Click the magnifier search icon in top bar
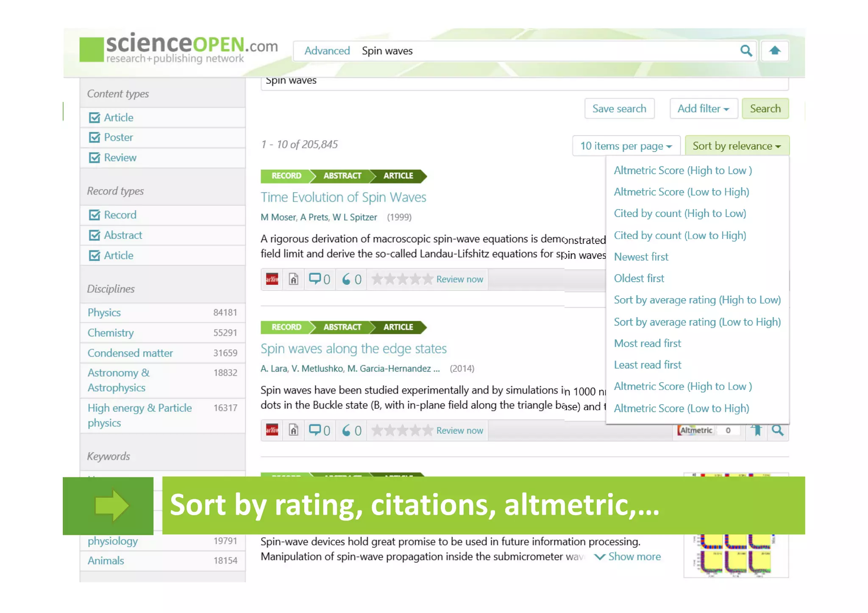This screenshot has width=868, height=613. (746, 51)
